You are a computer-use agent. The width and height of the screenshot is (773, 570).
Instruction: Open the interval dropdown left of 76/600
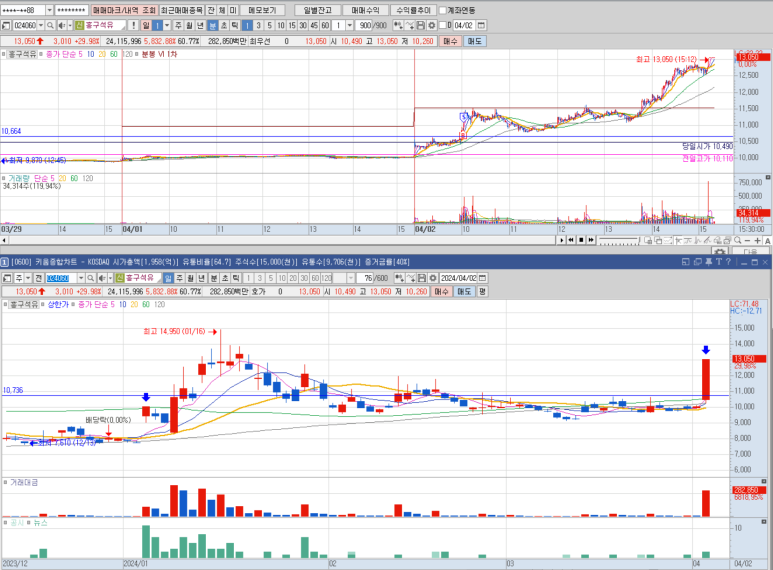point(351,278)
